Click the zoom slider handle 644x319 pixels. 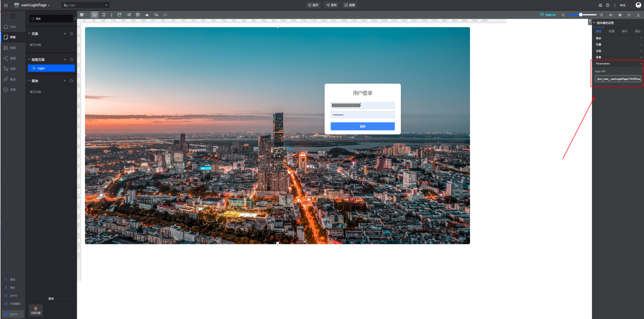(581, 15)
